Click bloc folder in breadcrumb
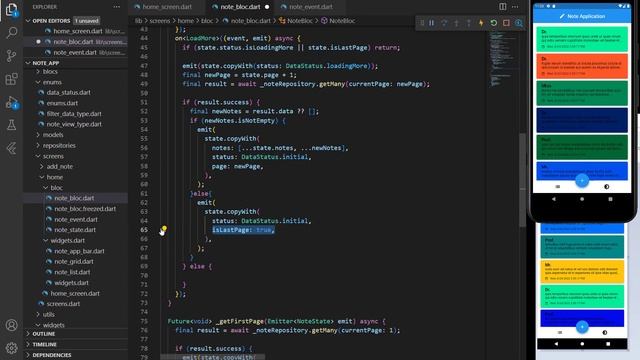Screen dimensions: 640x360 pyautogui.click(x=207, y=20)
